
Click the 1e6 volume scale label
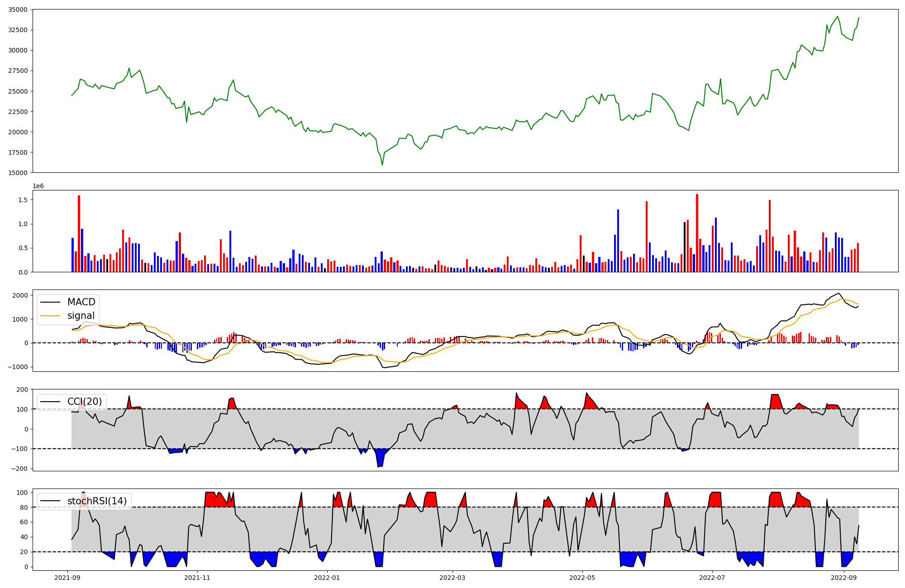[x=38, y=186]
